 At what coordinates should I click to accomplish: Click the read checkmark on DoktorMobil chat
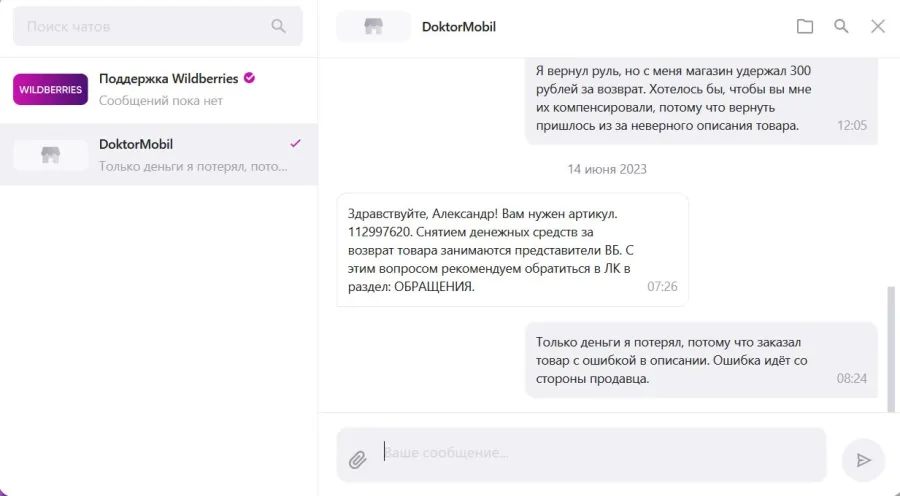(295, 144)
